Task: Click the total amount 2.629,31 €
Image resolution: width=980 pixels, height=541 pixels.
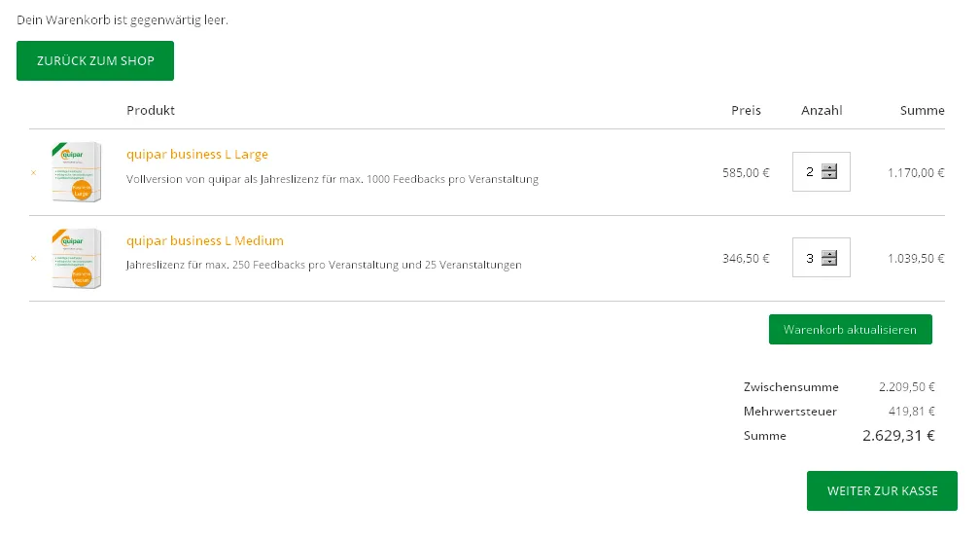Action: tap(898, 436)
